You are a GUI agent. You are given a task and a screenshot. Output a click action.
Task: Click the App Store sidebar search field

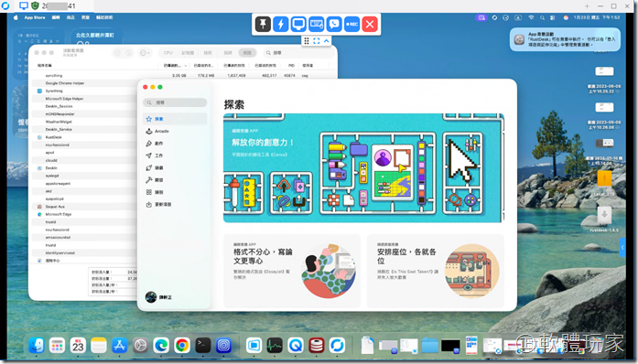pos(175,102)
